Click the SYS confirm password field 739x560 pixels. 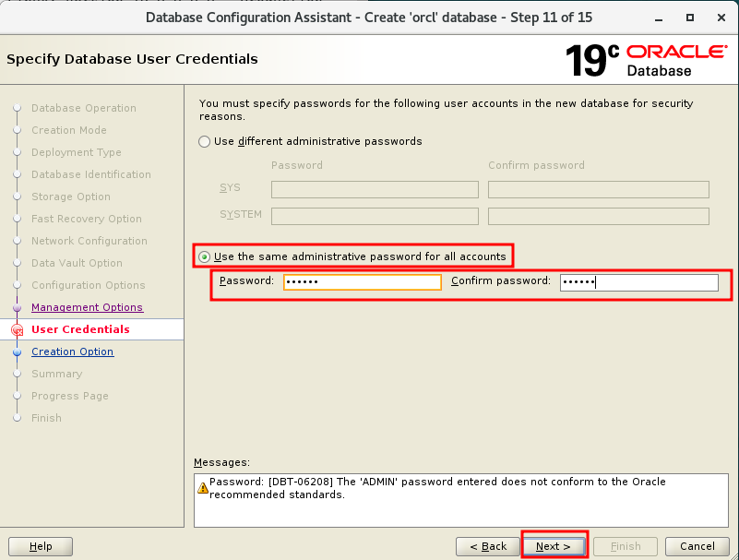[599, 189]
